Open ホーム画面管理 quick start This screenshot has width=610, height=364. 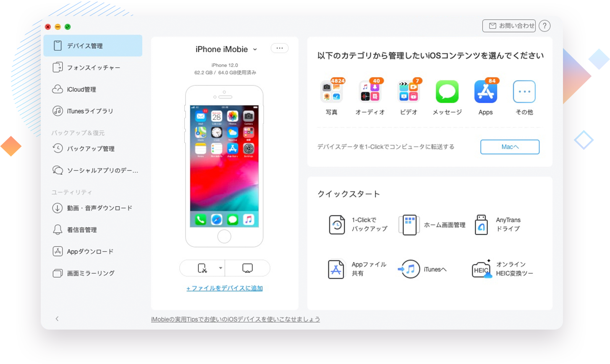(x=432, y=225)
